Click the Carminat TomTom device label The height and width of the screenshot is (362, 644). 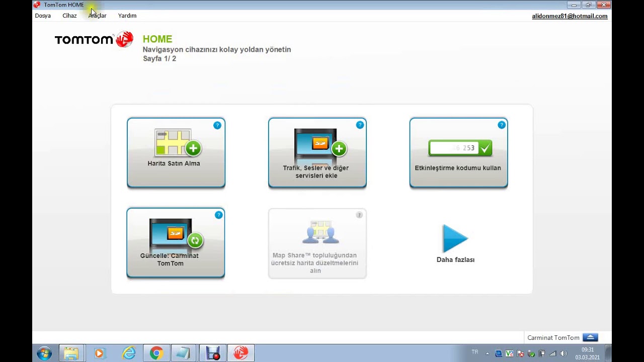pyautogui.click(x=553, y=338)
